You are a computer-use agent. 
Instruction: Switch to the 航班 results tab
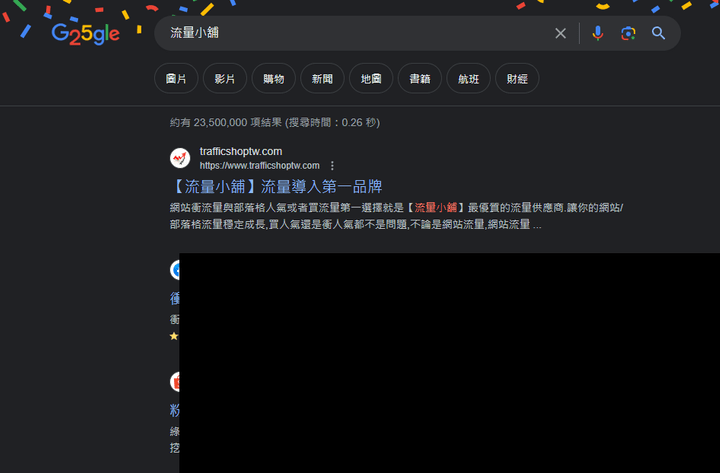coord(468,79)
